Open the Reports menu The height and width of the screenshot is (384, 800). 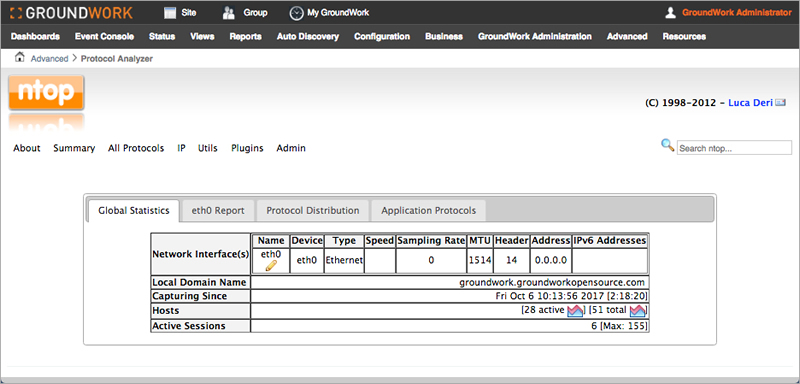pos(245,37)
